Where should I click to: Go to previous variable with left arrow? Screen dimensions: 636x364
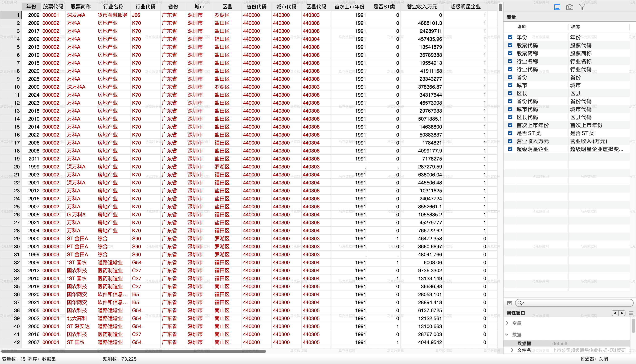coord(615,313)
